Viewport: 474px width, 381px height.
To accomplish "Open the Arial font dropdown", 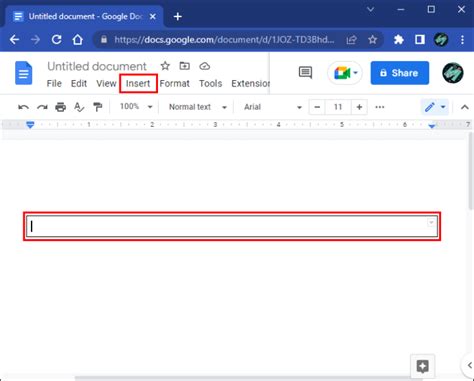I will click(x=273, y=107).
